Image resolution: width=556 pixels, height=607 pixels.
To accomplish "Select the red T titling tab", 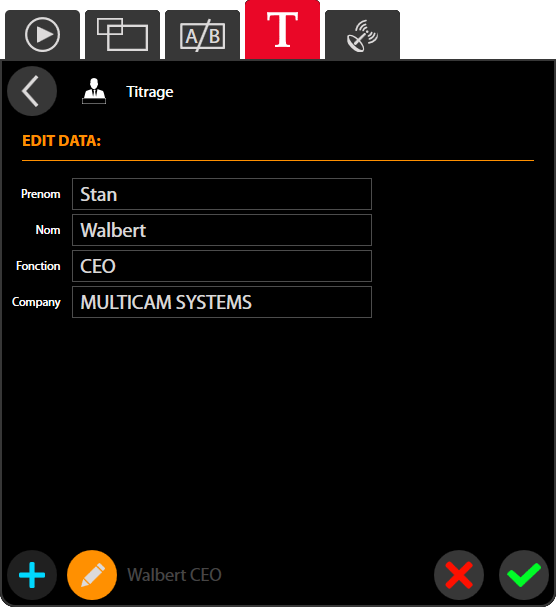I will click(x=283, y=30).
